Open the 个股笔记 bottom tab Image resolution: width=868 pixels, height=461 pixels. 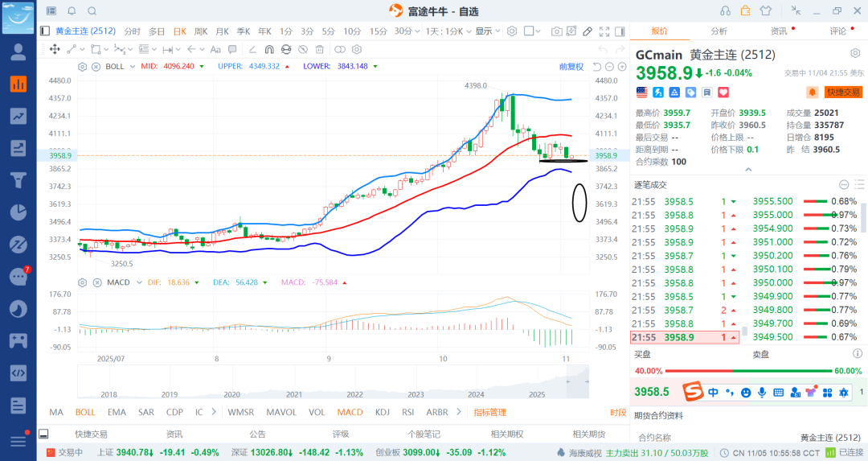(424, 434)
